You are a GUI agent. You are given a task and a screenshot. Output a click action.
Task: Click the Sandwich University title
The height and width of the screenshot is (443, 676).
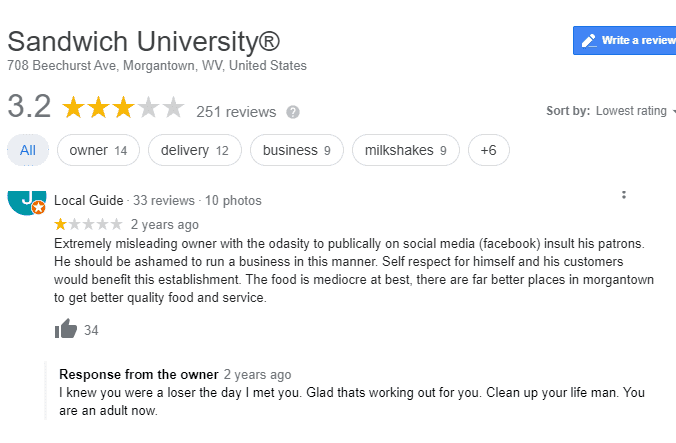pyautogui.click(x=144, y=42)
